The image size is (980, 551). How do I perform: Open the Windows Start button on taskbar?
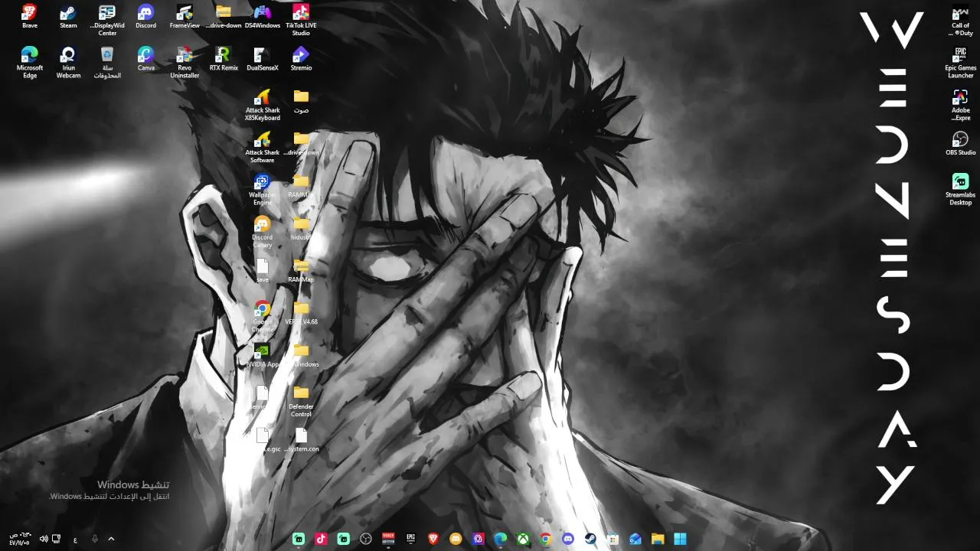pos(680,539)
